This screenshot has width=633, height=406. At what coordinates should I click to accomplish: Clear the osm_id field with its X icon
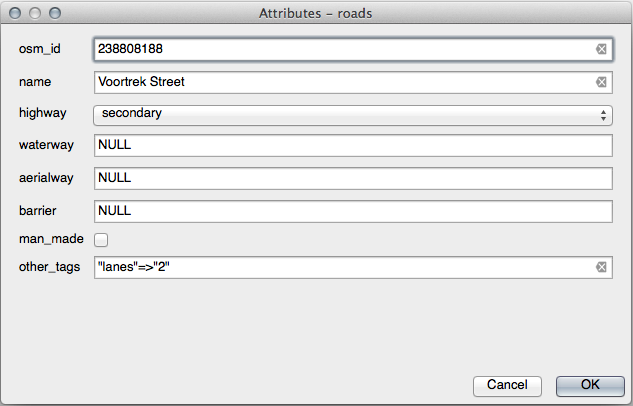click(x=602, y=49)
